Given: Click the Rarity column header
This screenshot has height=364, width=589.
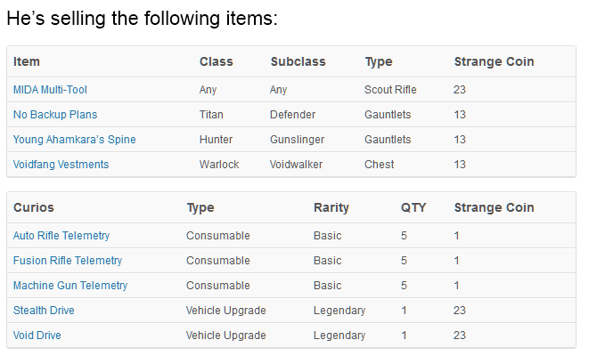Looking at the screenshot, I should coord(331,207).
